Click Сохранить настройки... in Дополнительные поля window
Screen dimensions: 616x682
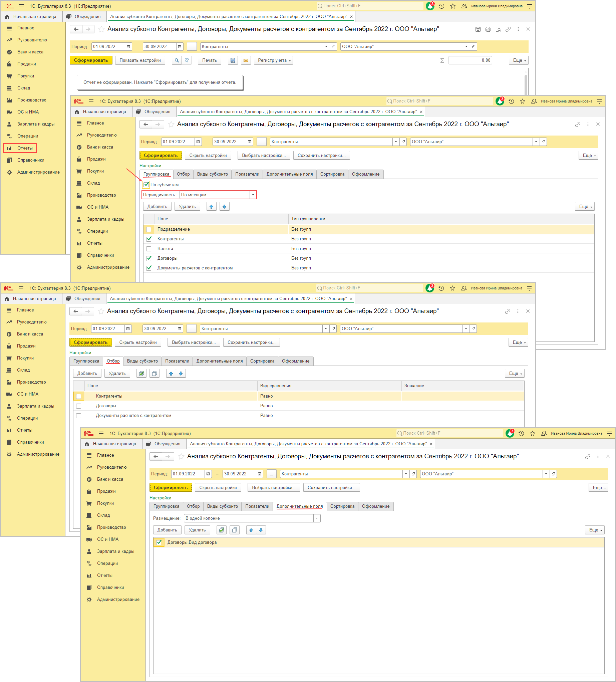332,487
